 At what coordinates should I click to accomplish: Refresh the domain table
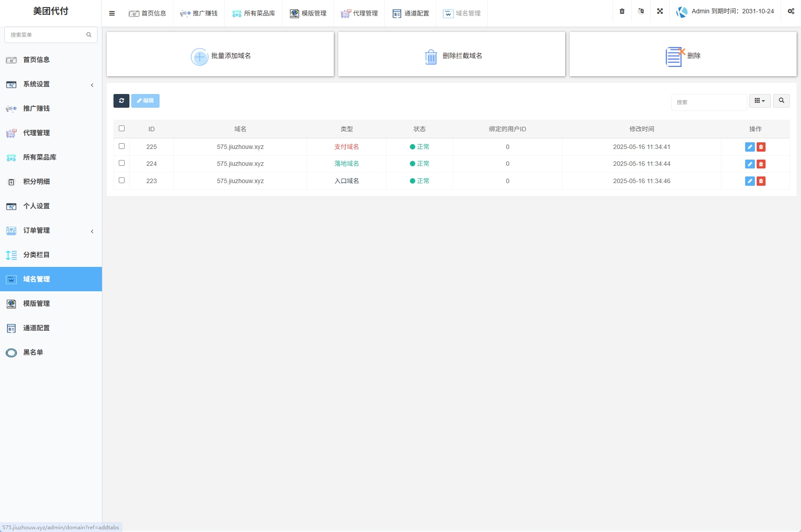[x=121, y=101]
